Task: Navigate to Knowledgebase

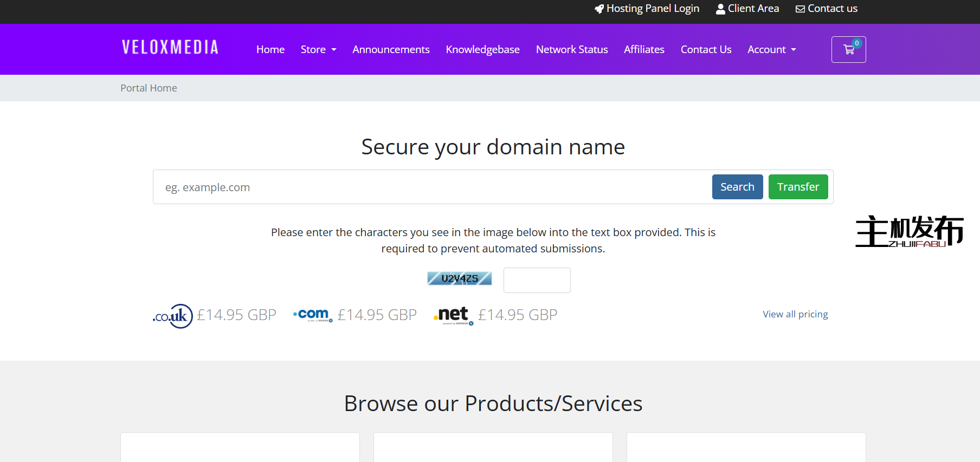Action: click(482, 50)
